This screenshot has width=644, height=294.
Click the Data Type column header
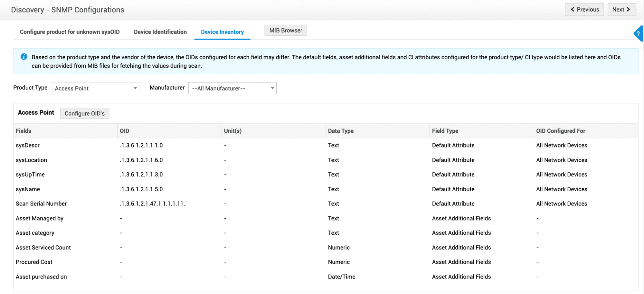(x=341, y=131)
